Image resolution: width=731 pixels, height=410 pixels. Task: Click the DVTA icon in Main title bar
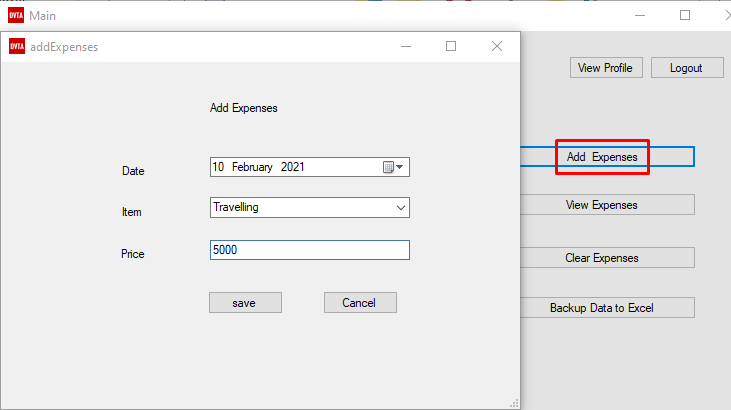(16, 15)
